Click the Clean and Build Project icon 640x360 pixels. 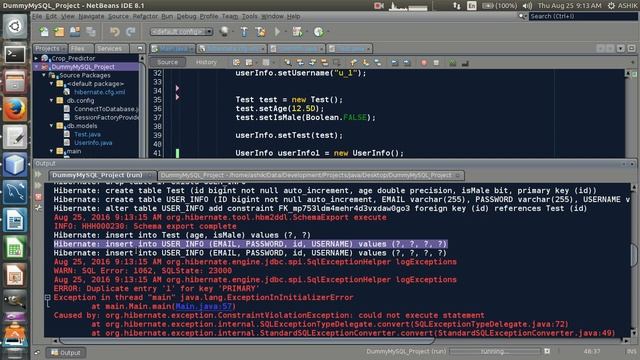point(260,31)
